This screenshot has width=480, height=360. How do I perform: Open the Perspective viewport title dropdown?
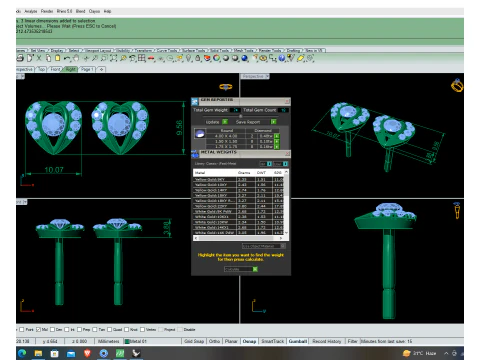(x=267, y=76)
